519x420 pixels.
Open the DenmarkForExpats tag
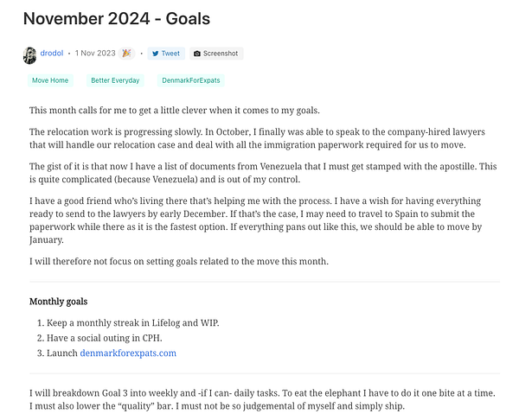(190, 80)
